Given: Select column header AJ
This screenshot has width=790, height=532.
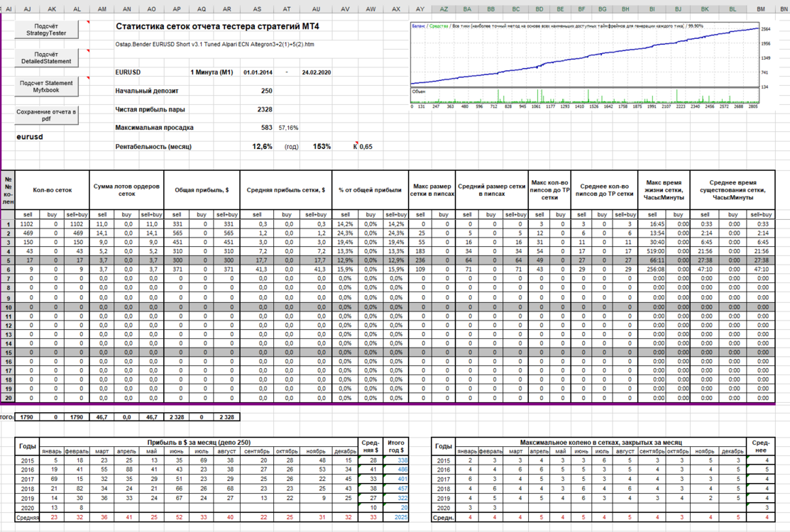Looking at the screenshot, I should [x=28, y=9].
